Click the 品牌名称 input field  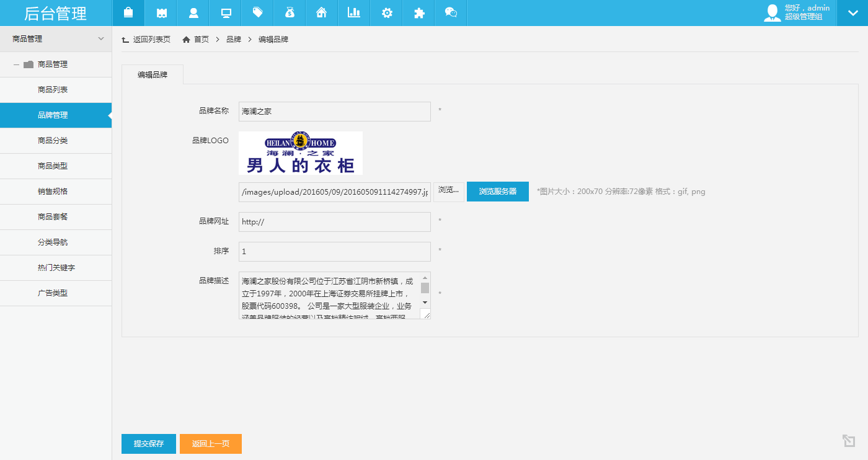335,112
